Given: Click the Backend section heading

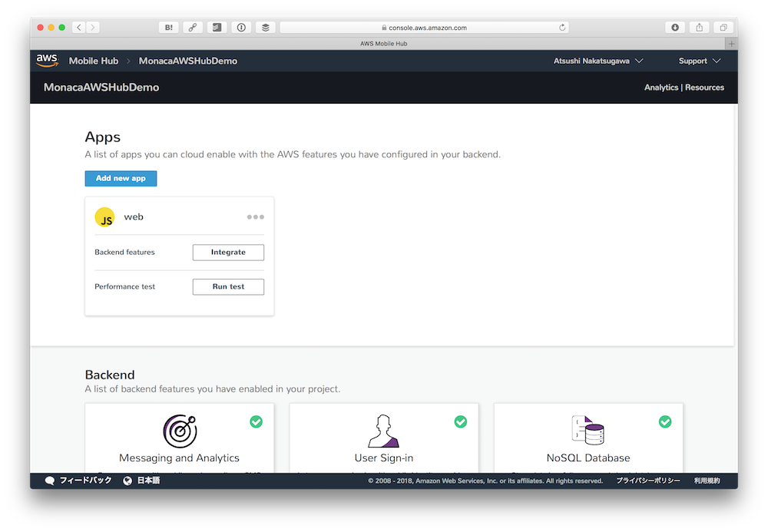Looking at the screenshot, I should click(x=110, y=375).
